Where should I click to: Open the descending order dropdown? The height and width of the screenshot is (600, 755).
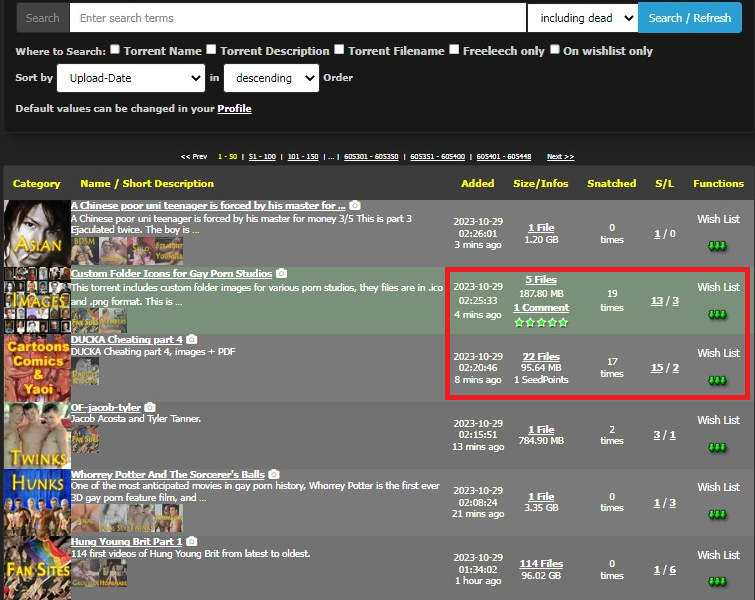tap(270, 78)
